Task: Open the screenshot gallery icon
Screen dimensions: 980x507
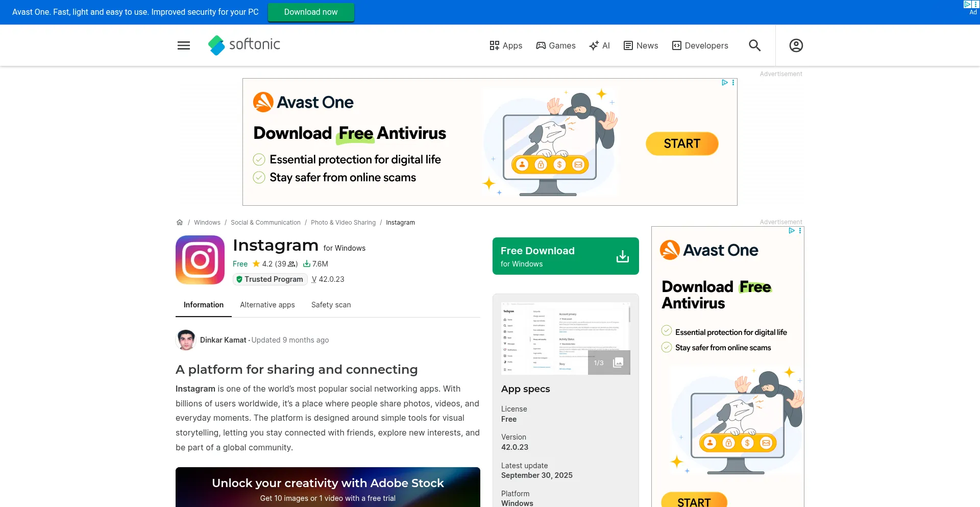Action: pos(618,363)
